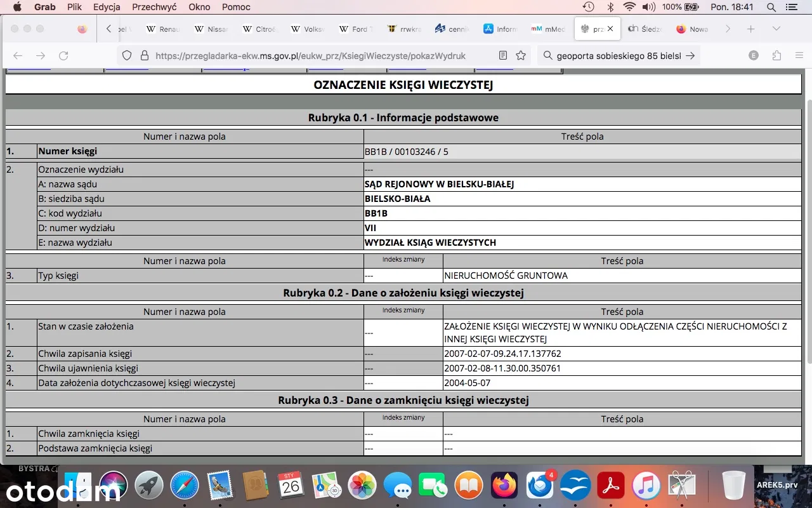
Task: Open the list all tabs dropdown
Action: [776, 29]
